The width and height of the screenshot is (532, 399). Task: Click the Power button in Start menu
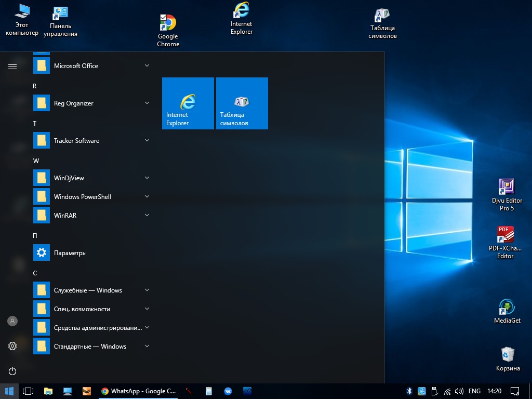pyautogui.click(x=12, y=371)
